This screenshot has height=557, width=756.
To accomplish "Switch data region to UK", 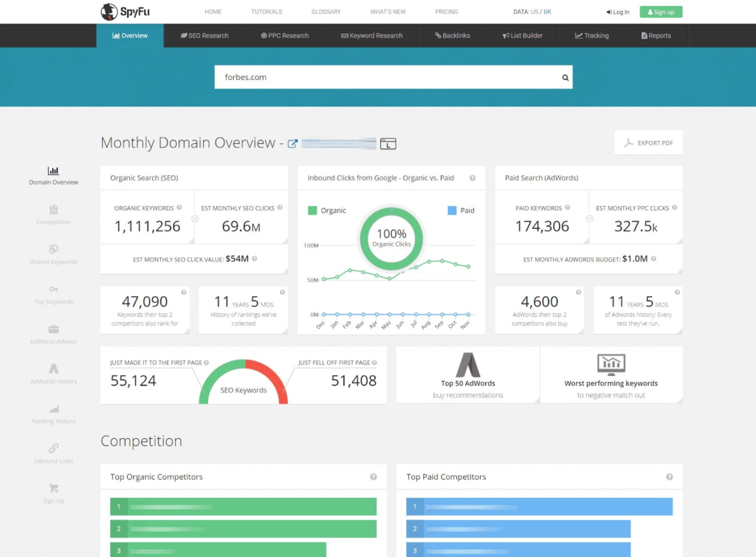I will [x=548, y=12].
